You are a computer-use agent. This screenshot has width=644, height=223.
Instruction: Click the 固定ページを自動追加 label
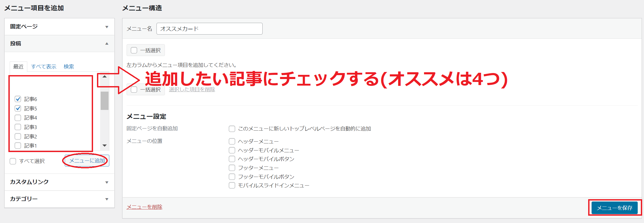(152, 129)
